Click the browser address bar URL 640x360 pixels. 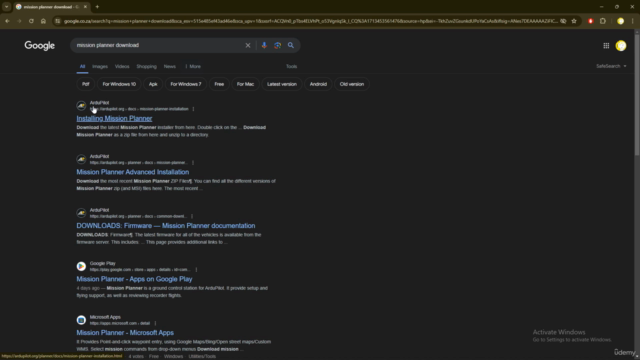tap(310, 21)
